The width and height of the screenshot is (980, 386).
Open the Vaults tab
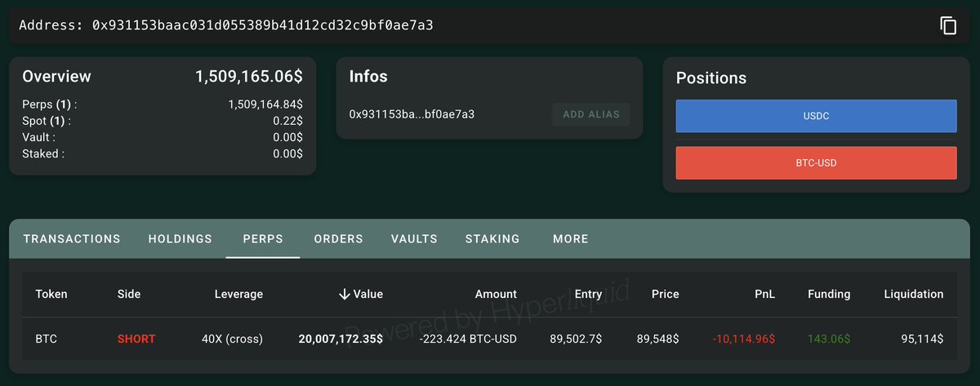point(414,239)
